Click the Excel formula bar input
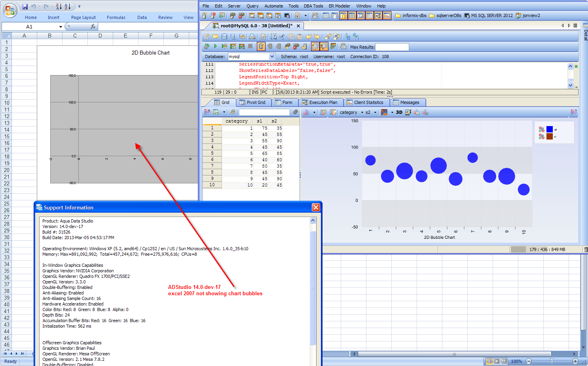This screenshot has height=366, width=588. 148,26
